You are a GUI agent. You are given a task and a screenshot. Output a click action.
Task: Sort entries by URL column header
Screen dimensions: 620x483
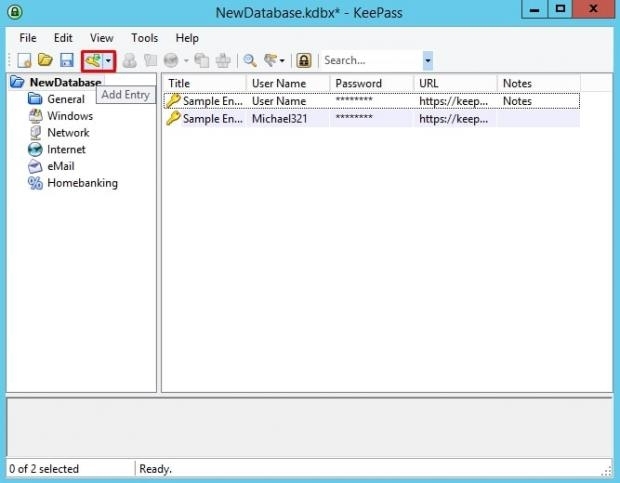[455, 83]
